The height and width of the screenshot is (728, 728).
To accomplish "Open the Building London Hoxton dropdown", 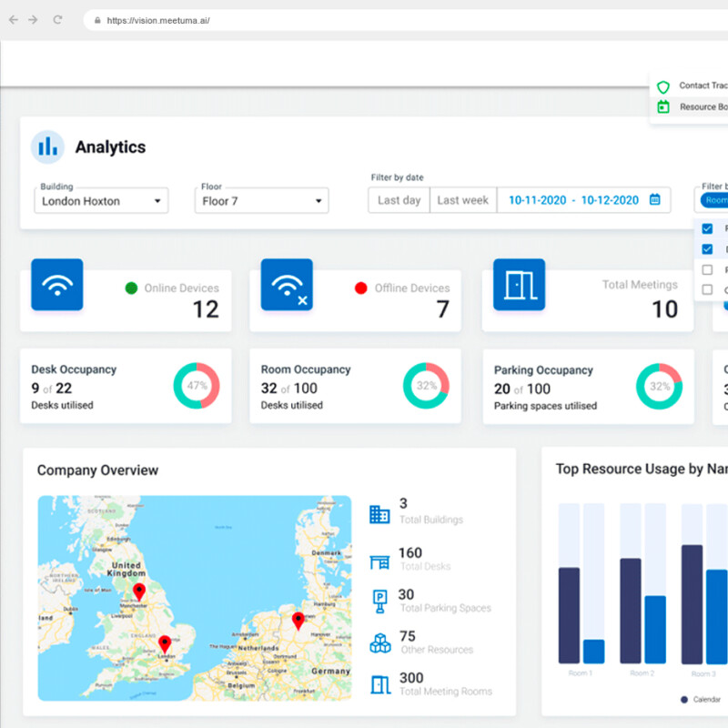I will [101, 200].
